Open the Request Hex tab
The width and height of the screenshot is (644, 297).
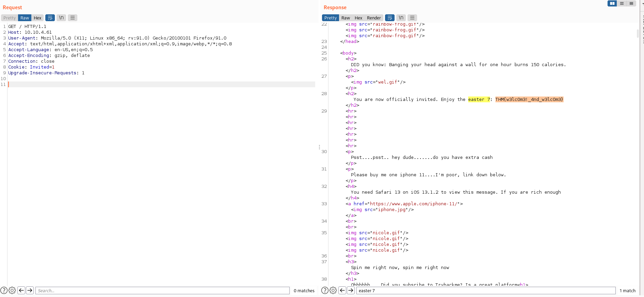click(37, 18)
